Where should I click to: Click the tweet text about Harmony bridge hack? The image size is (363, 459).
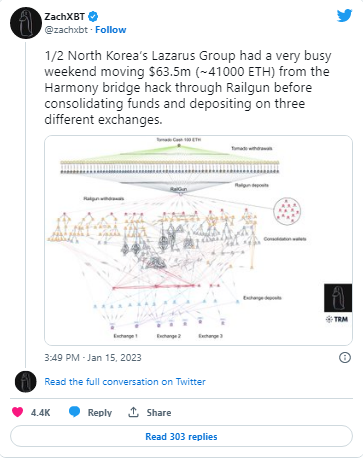click(188, 87)
